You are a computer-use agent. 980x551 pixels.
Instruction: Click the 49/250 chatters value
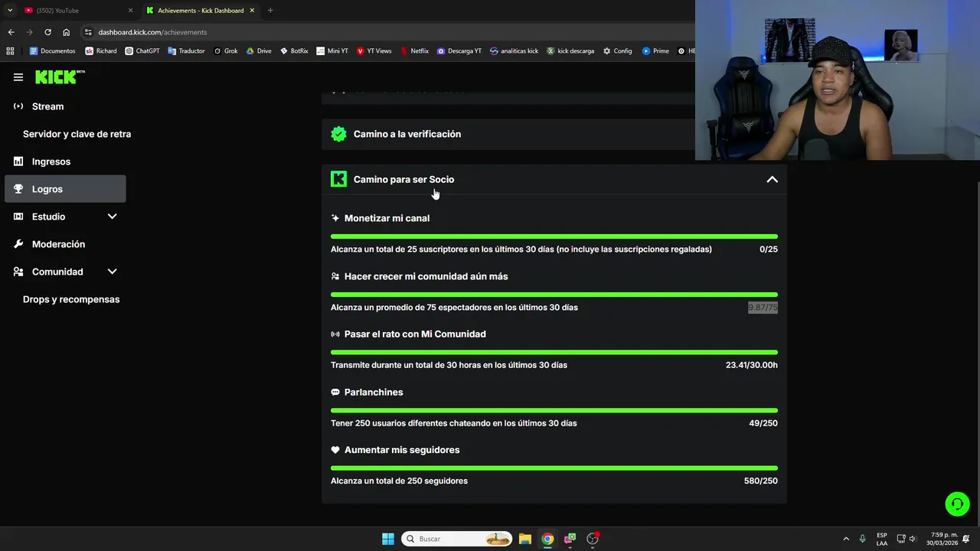[x=763, y=423]
